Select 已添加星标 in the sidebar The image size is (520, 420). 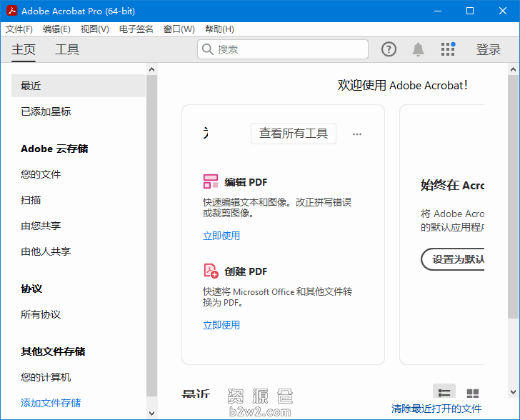tap(46, 111)
